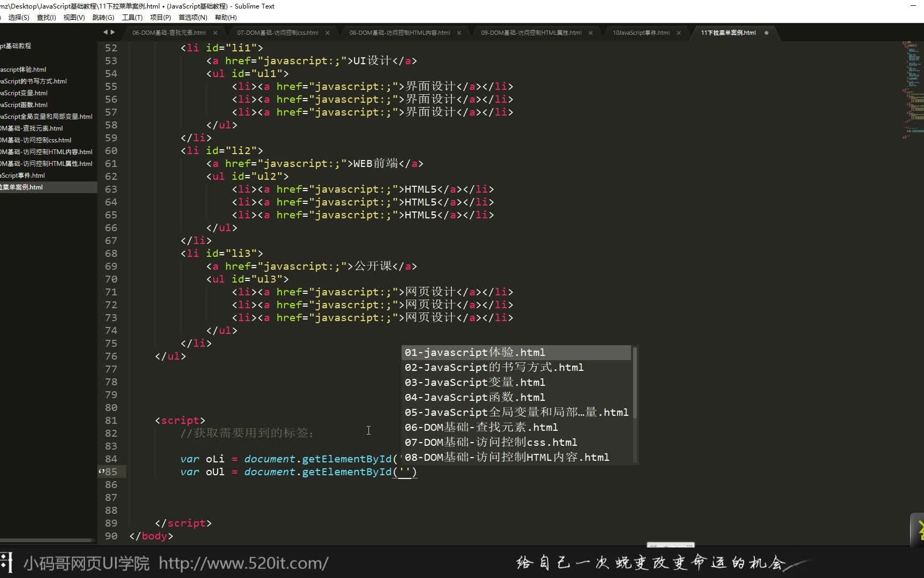Viewport: 924px width, 578px height.
Task: Open the 首选项(N) menu
Action: tap(192, 18)
